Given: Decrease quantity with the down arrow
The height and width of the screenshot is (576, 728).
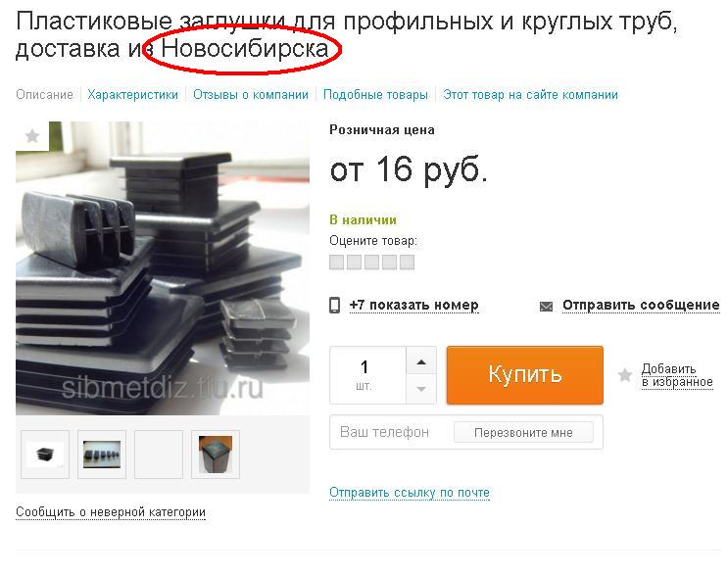Looking at the screenshot, I should tap(421, 389).
